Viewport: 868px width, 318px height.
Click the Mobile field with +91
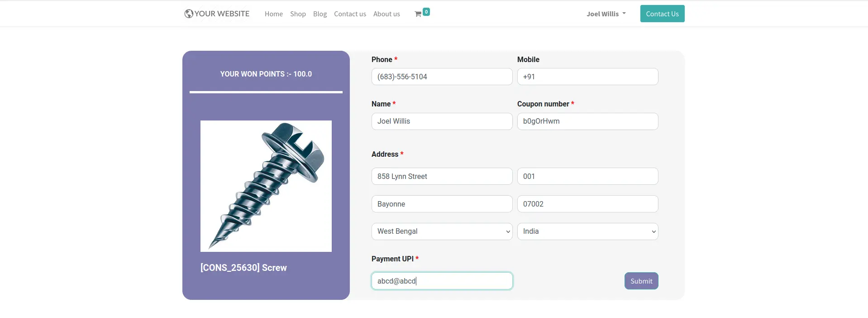click(x=587, y=77)
